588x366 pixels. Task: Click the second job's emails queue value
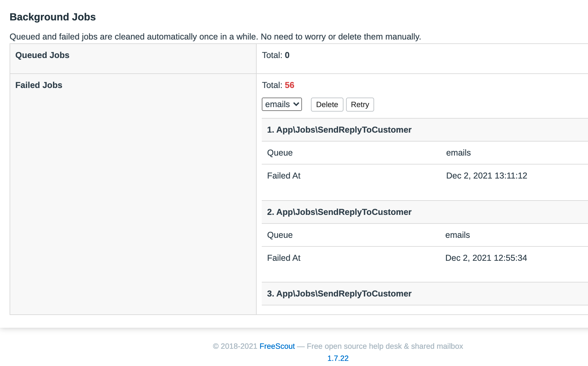457,235
